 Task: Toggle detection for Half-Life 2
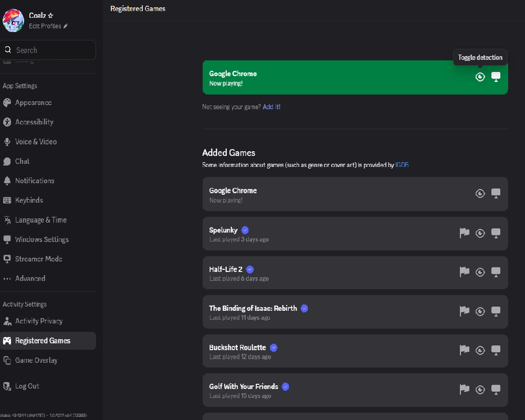pos(480,272)
